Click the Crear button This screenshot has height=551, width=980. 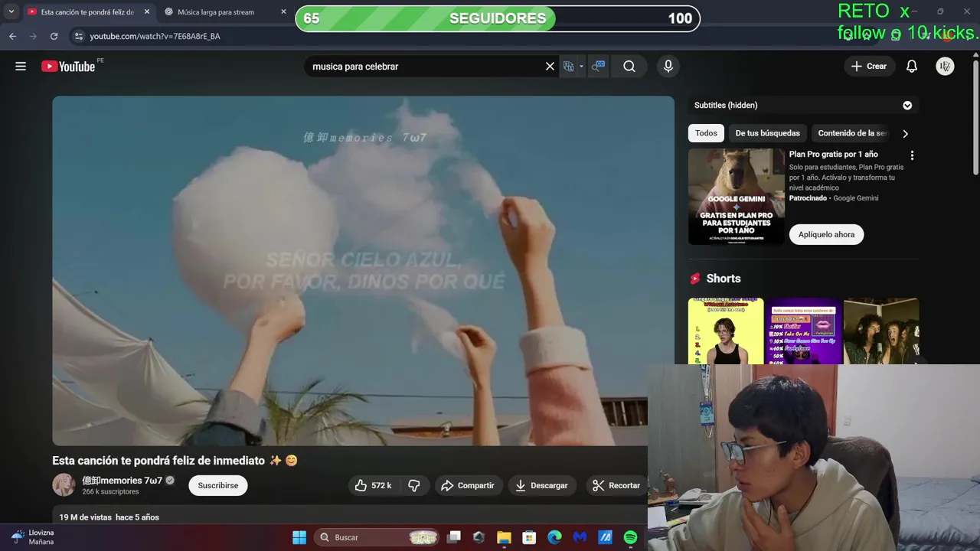(x=868, y=67)
